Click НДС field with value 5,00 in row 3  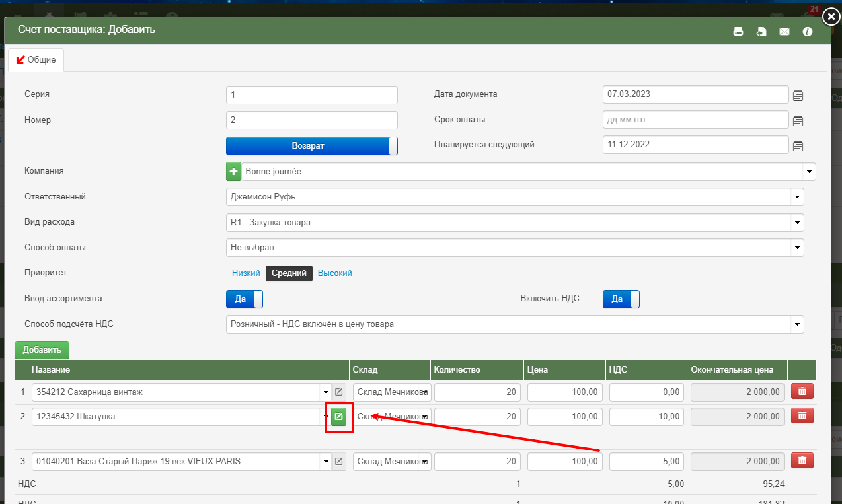pos(647,462)
